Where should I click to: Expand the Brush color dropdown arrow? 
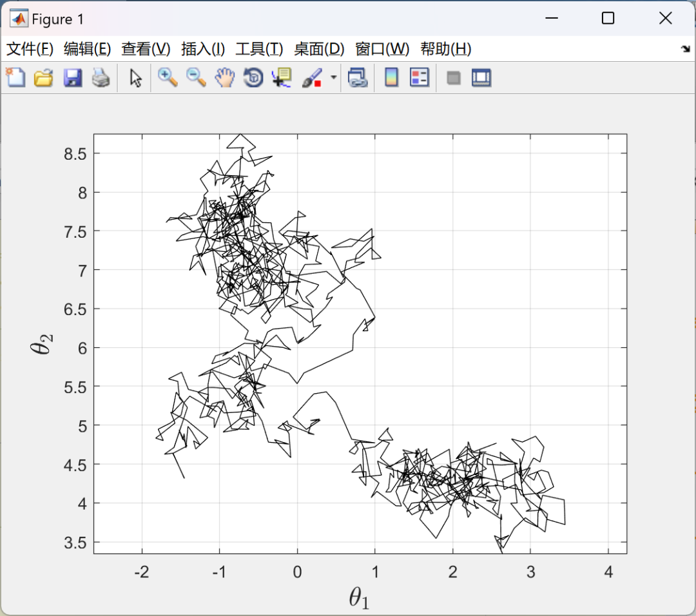pos(333,78)
